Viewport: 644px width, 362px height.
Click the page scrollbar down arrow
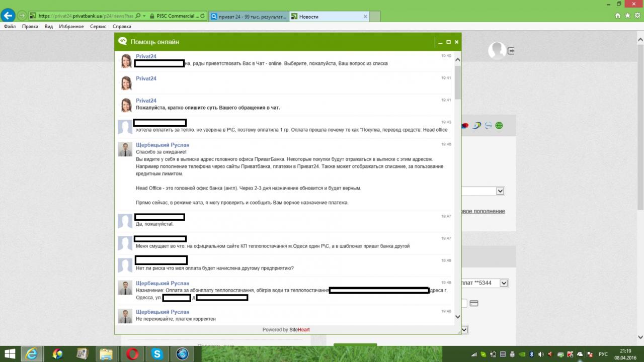click(x=640, y=337)
